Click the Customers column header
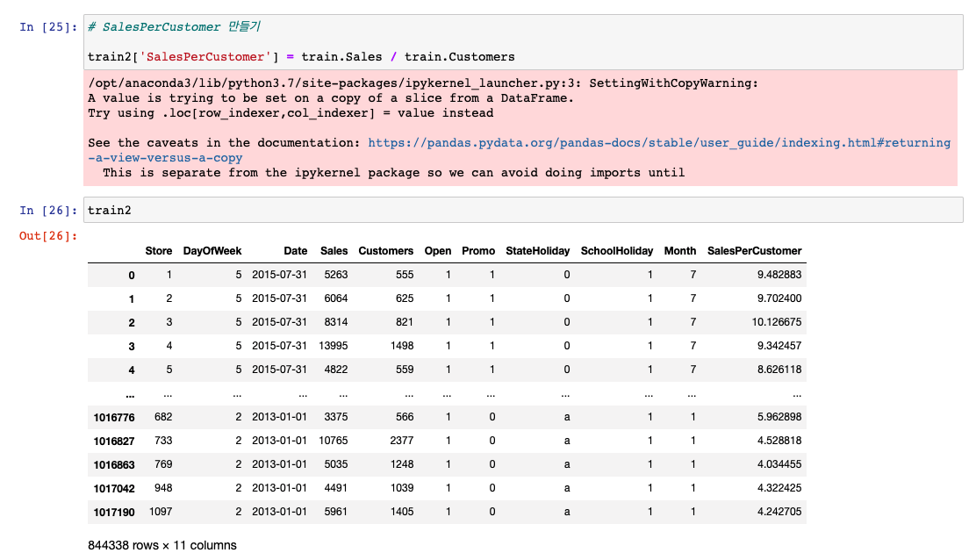This screenshot has width=976, height=560. (386, 251)
